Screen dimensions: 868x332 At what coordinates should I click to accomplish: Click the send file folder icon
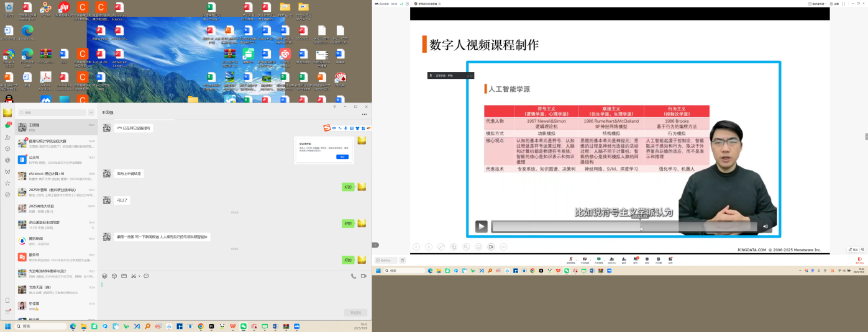[x=124, y=276]
